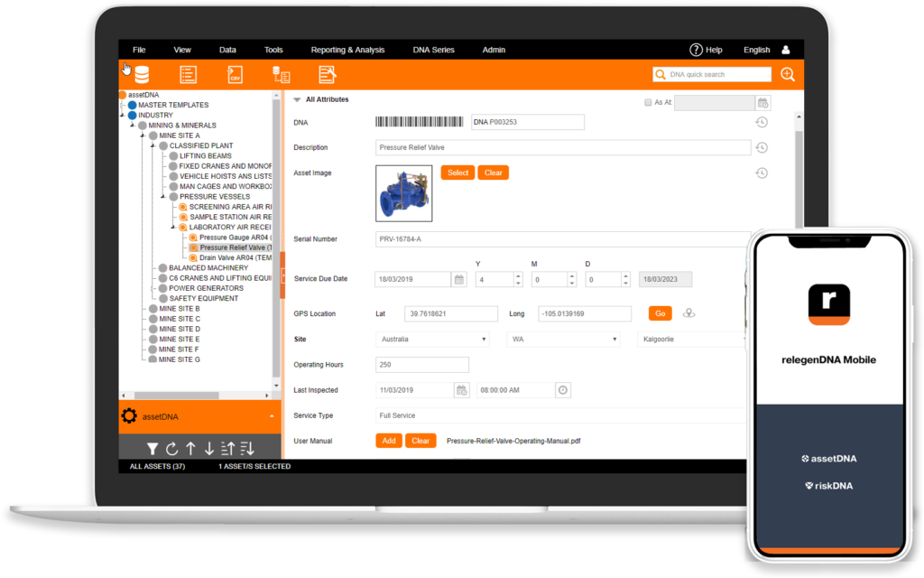
Task: Click the refresh tree icon
Action: coord(171,449)
